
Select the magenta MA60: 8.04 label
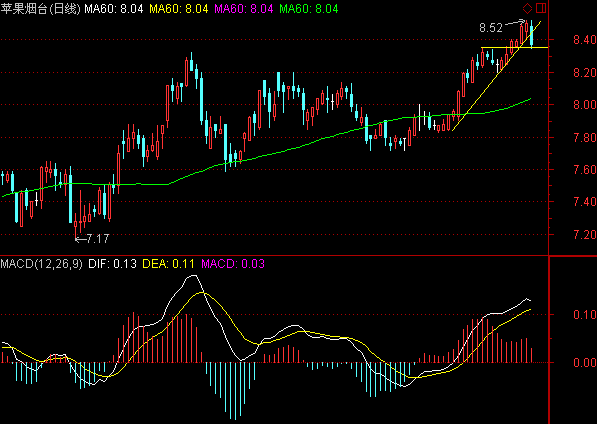pyautogui.click(x=244, y=9)
